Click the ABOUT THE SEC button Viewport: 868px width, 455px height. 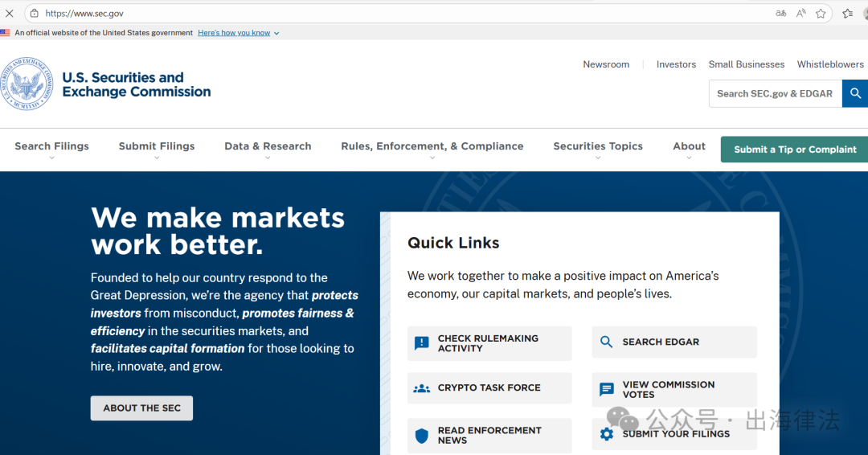click(x=141, y=408)
